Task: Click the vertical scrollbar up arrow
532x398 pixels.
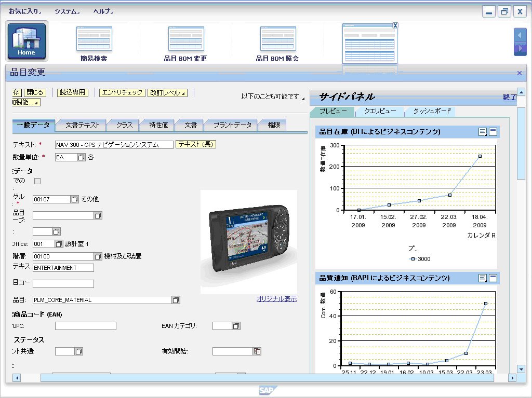Action: (522, 92)
